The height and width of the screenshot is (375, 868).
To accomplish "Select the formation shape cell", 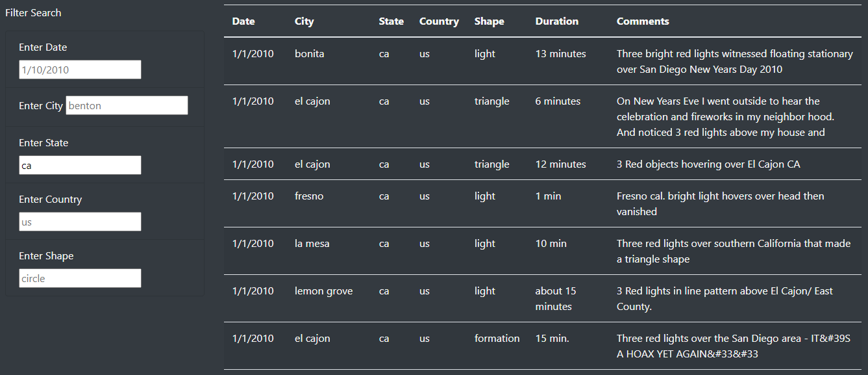I will [497, 338].
